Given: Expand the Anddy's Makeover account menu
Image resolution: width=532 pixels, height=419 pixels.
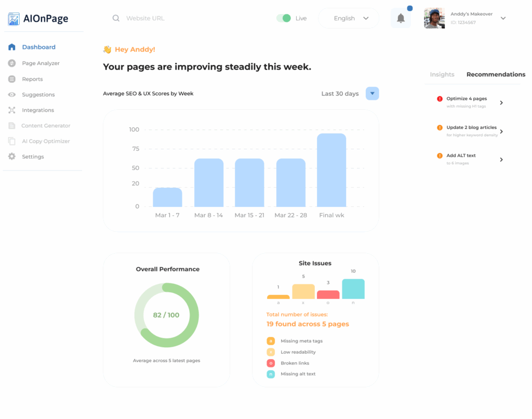Looking at the screenshot, I should (x=503, y=18).
